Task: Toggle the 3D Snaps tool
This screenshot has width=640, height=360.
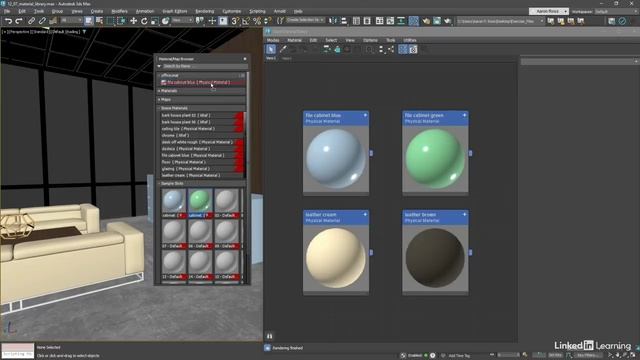Action: point(235,21)
